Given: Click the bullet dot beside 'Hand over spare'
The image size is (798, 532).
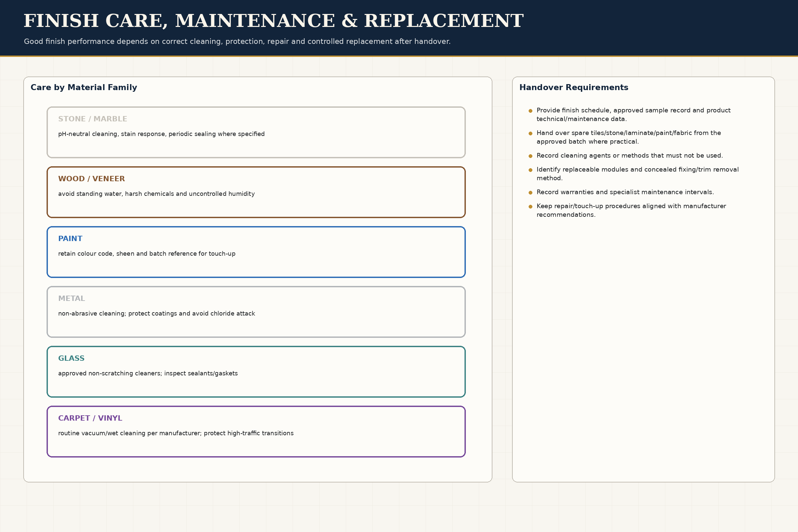Looking at the screenshot, I should 530,134.
